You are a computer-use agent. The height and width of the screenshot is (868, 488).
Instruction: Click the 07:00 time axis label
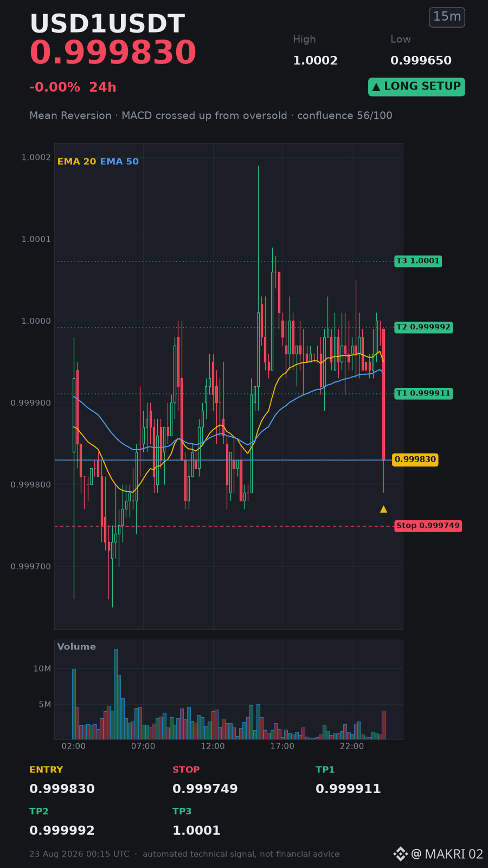(143, 746)
